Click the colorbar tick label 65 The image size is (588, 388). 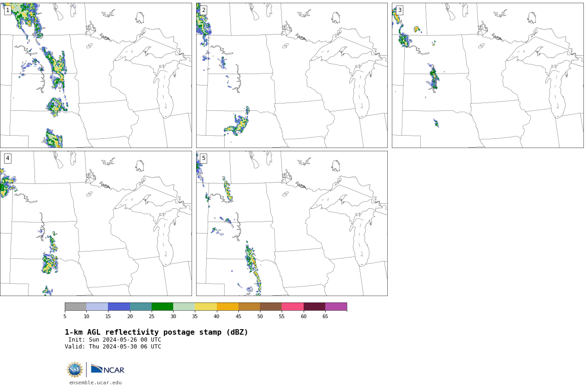tap(325, 316)
